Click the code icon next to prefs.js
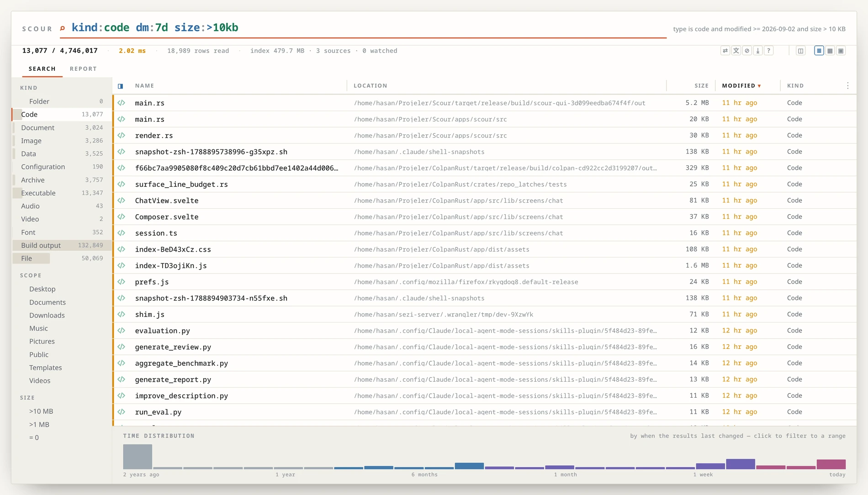 point(121,282)
